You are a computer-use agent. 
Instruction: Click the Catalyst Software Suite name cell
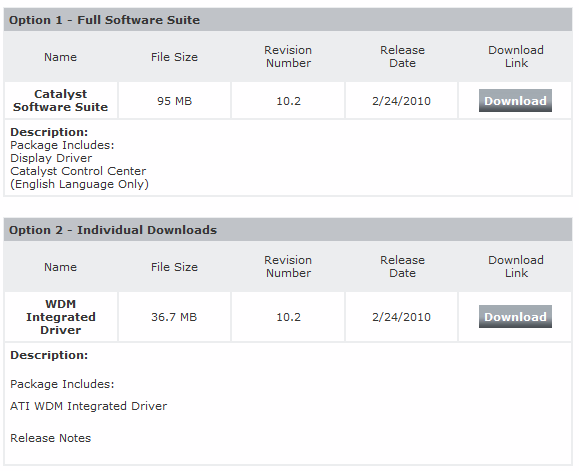61,100
